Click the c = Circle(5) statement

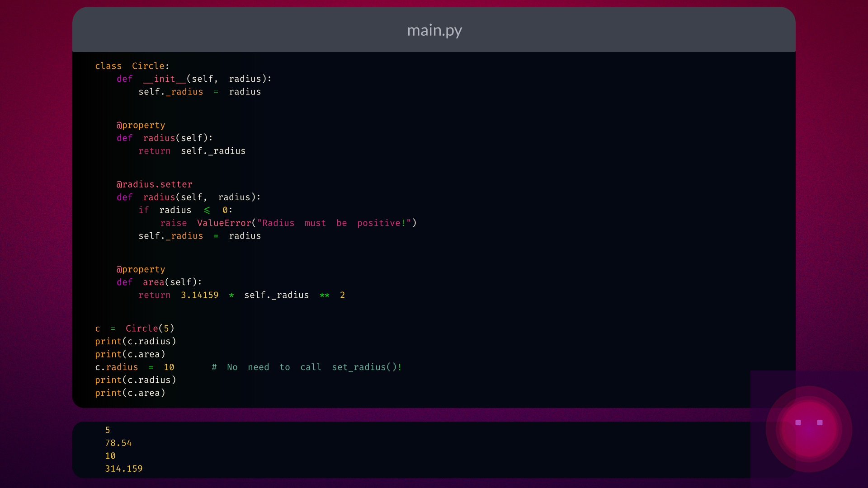(135, 328)
